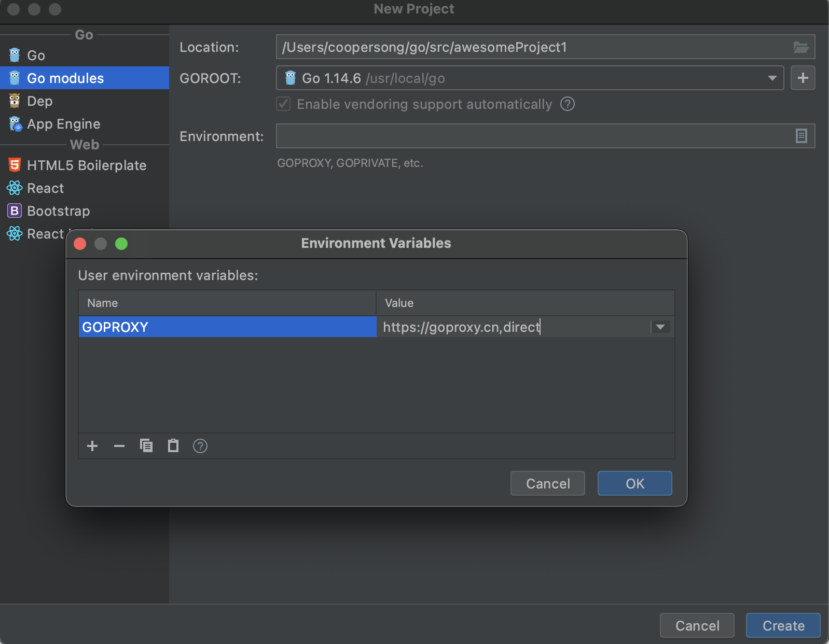Click the Go gopher icon

(15, 55)
